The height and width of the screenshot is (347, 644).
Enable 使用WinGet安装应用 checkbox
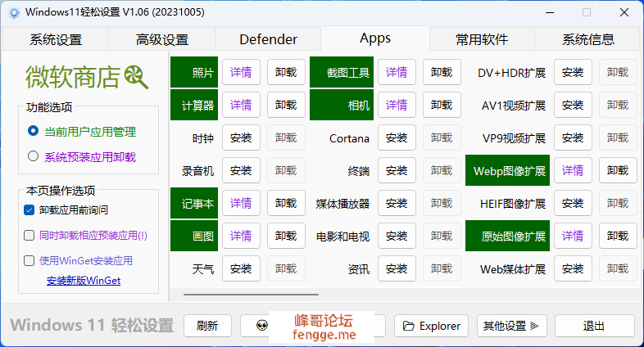point(29,261)
